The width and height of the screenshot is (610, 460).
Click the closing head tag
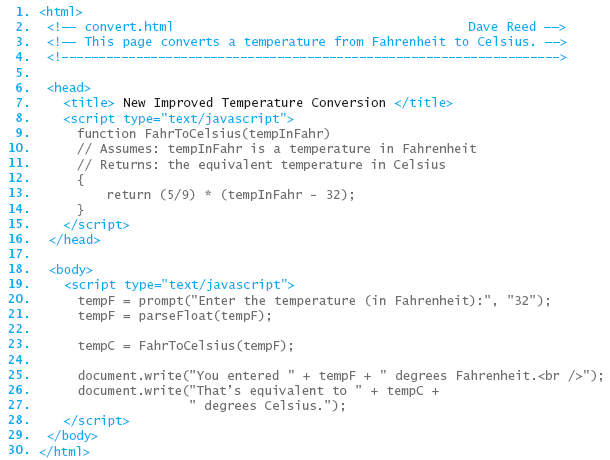(x=74, y=240)
